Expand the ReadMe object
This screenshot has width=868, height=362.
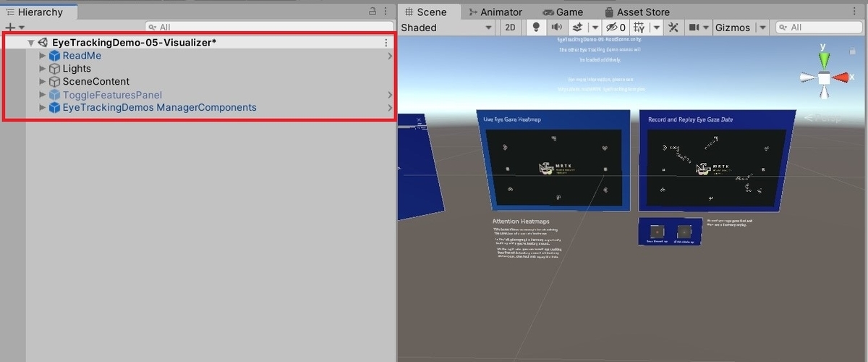click(x=42, y=56)
